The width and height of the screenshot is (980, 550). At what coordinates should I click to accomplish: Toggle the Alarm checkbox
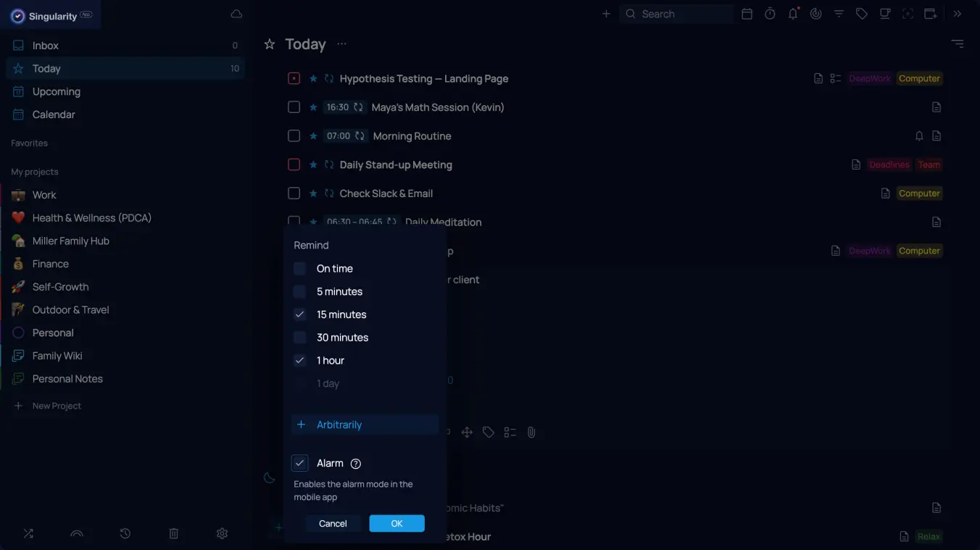(300, 463)
